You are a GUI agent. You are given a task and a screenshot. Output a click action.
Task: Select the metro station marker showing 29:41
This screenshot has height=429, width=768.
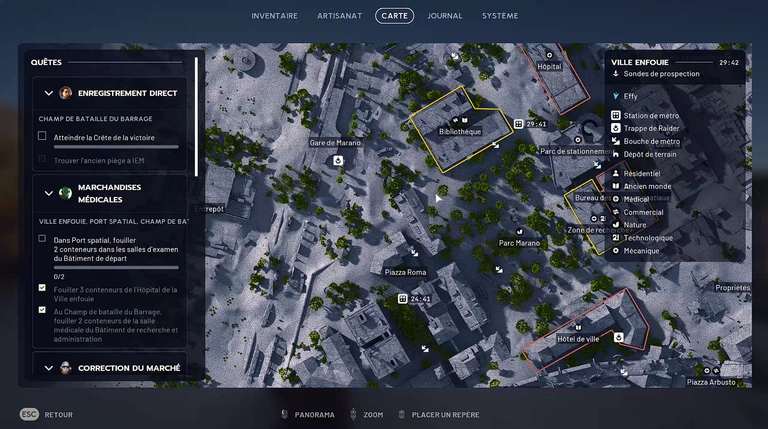[x=519, y=124]
